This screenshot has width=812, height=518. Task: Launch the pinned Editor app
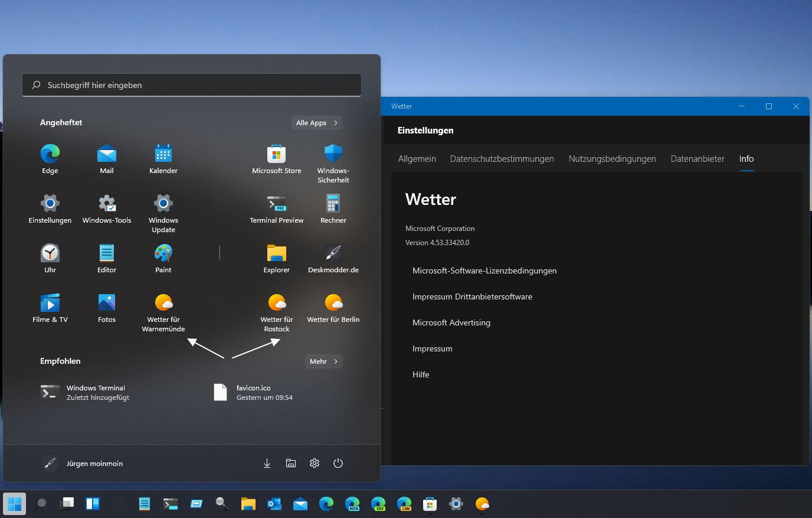(x=107, y=259)
